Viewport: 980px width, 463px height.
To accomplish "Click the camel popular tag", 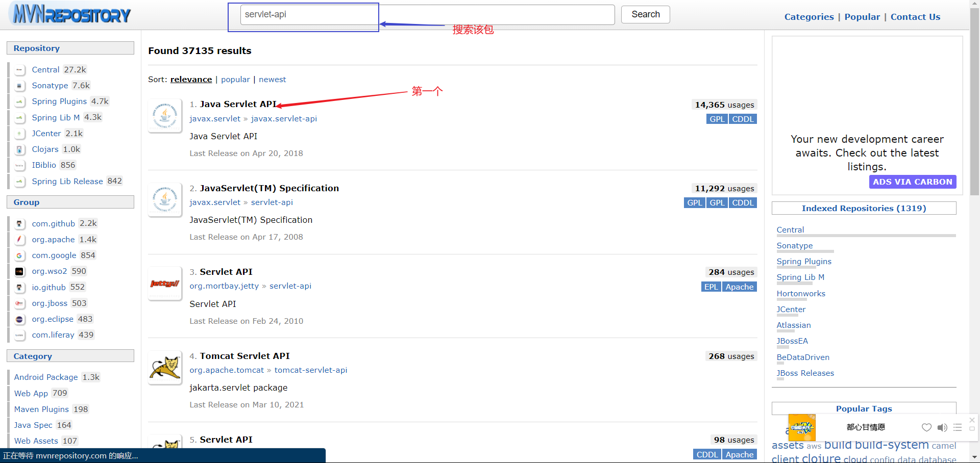I will point(944,446).
